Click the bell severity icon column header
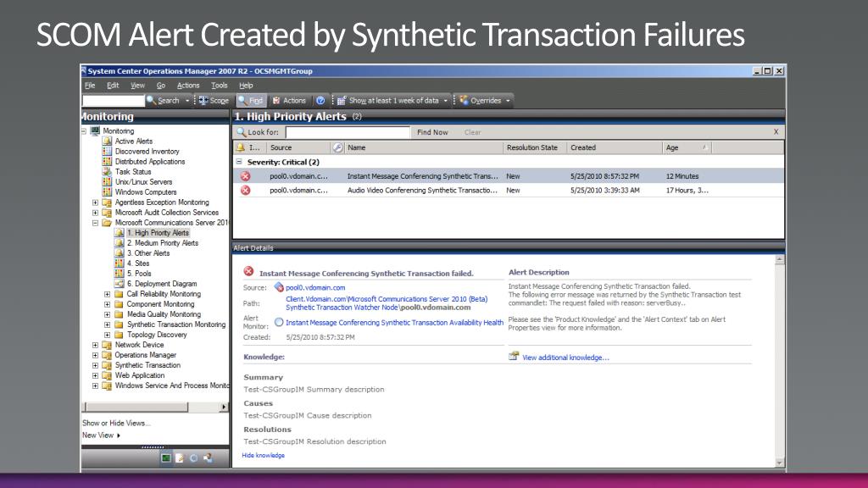 pyautogui.click(x=241, y=147)
